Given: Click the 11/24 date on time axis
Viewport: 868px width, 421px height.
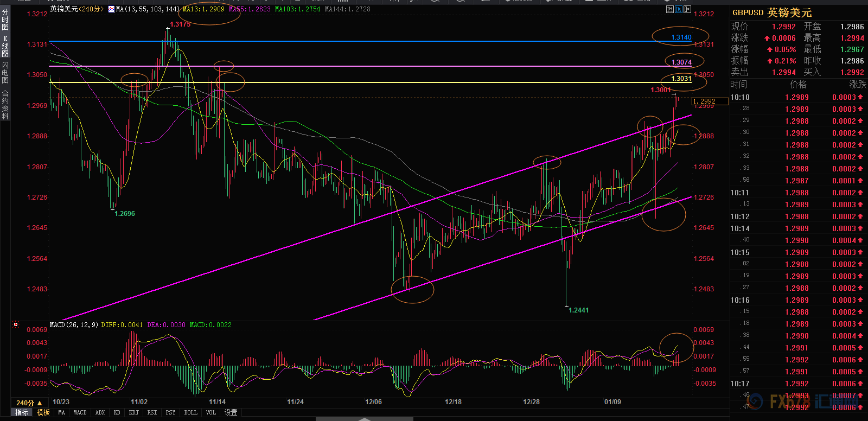Looking at the screenshot, I should click(x=295, y=402).
